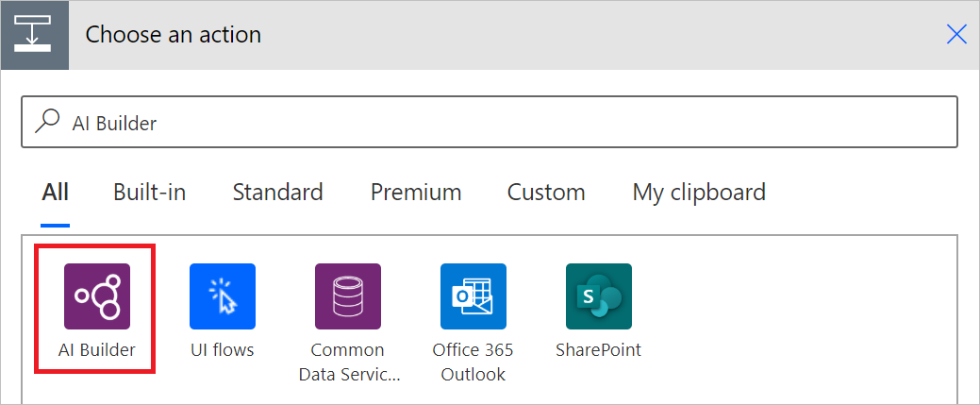
Task: Click the action step icon in header
Action: pyautogui.click(x=35, y=35)
